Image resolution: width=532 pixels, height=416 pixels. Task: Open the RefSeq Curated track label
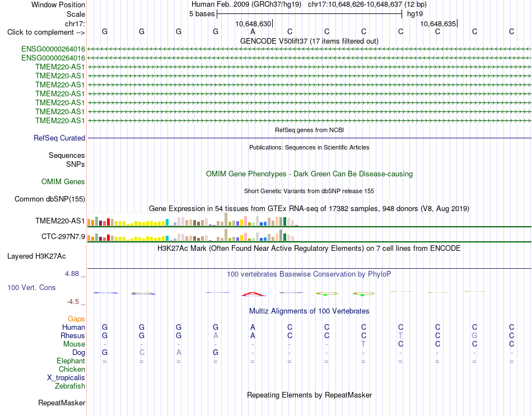(59, 138)
